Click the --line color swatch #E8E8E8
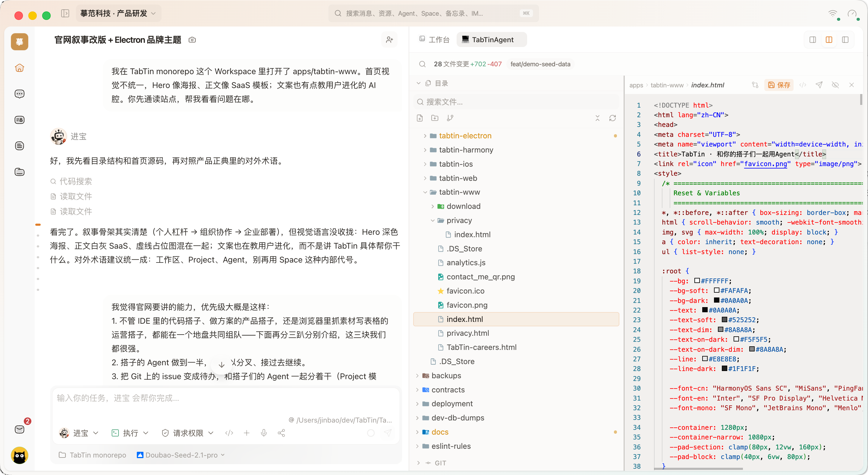The image size is (868, 475). coord(705,359)
